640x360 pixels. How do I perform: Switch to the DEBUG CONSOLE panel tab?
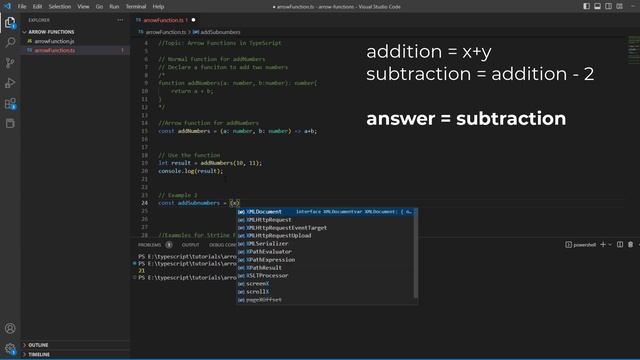pos(223,245)
